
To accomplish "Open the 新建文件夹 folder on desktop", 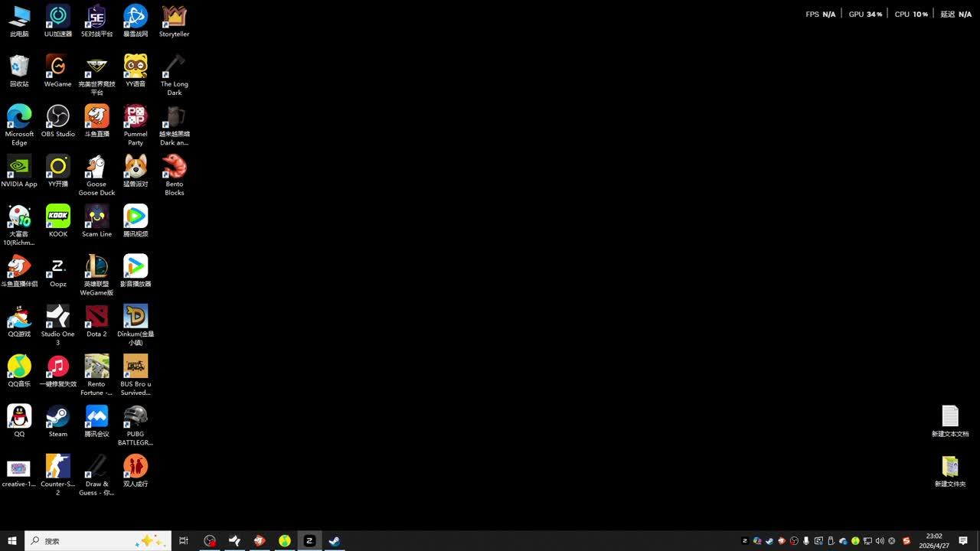I will pyautogui.click(x=950, y=468).
